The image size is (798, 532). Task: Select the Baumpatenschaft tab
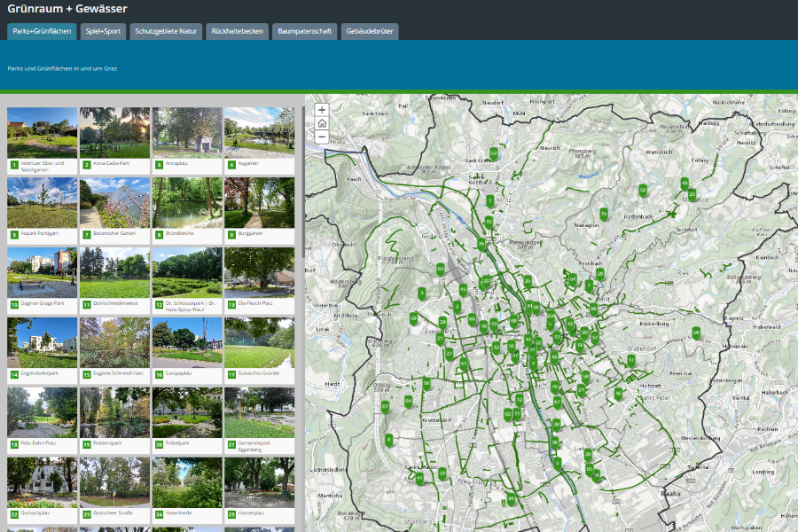pos(304,31)
